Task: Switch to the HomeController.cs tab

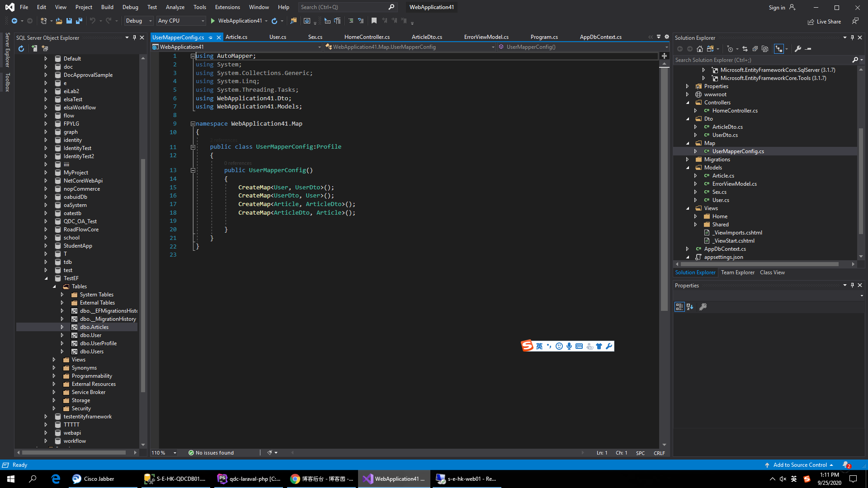Action: click(x=367, y=37)
